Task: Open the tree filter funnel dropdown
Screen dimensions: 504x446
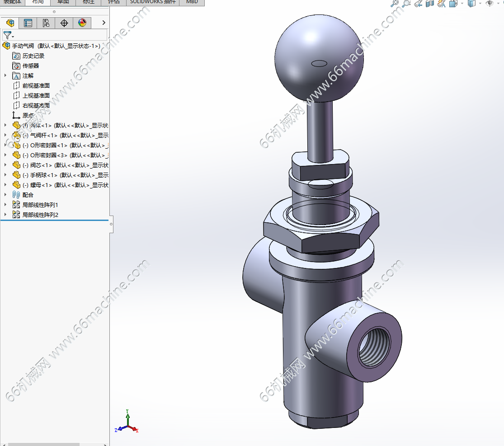Action: [8, 35]
